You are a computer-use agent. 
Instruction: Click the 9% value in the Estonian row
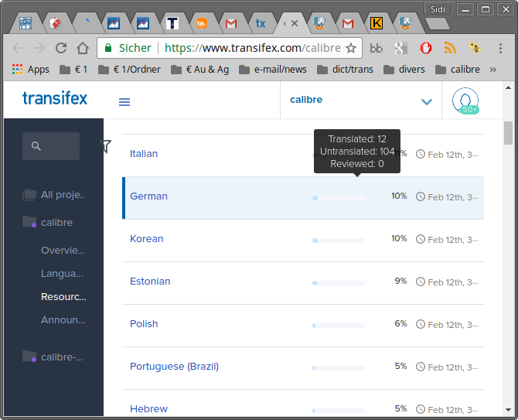(400, 282)
